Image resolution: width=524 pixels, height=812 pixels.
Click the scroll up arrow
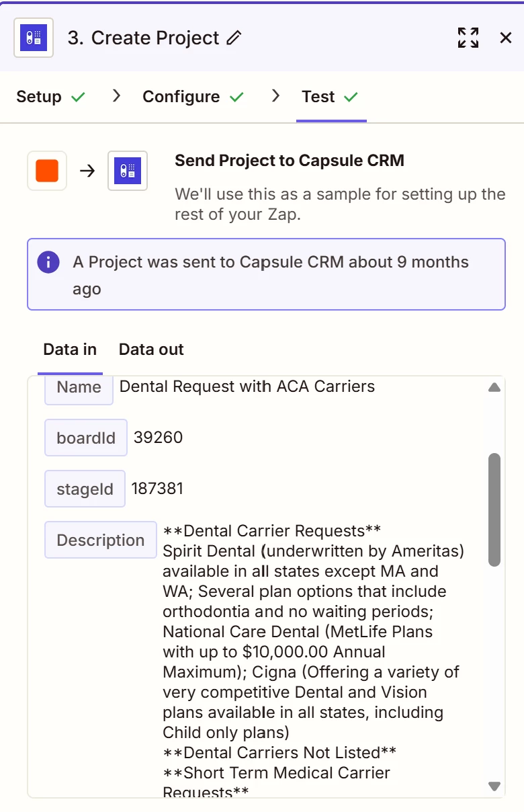494,387
